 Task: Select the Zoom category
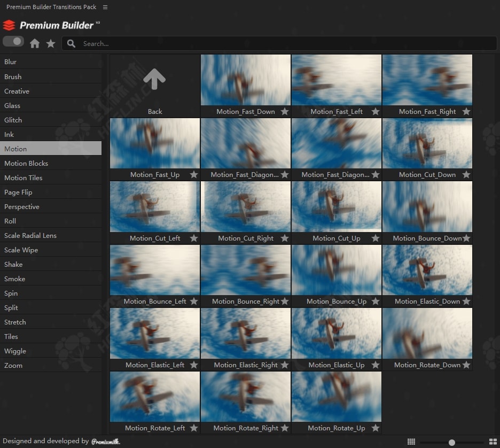[x=51, y=365]
